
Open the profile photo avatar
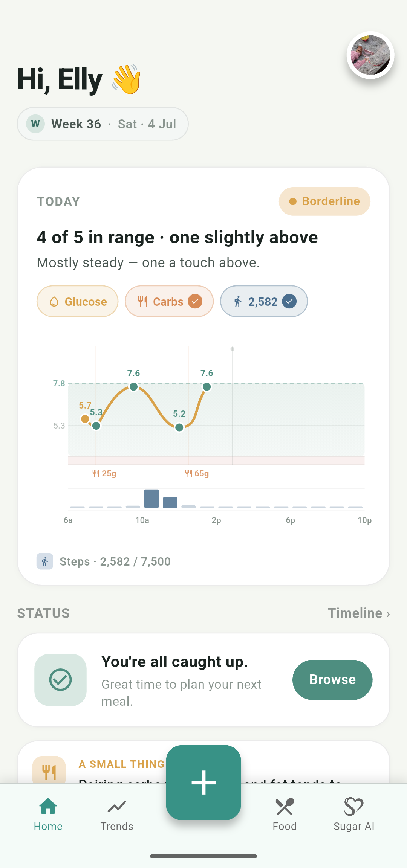370,55
